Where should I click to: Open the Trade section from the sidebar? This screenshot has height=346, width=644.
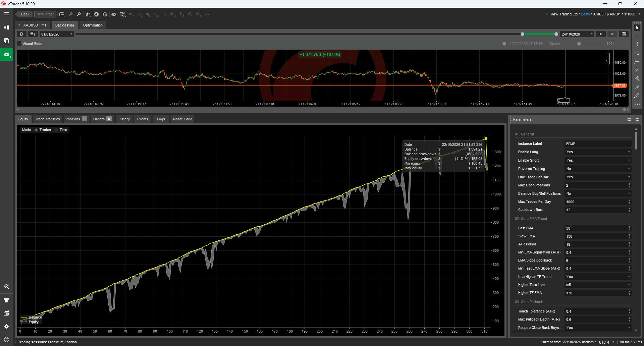6,27
